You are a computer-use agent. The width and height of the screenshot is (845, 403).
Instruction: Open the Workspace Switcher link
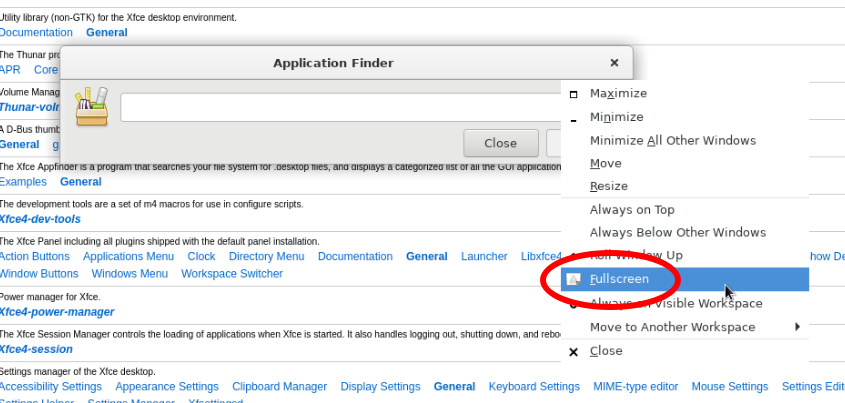[x=231, y=274]
